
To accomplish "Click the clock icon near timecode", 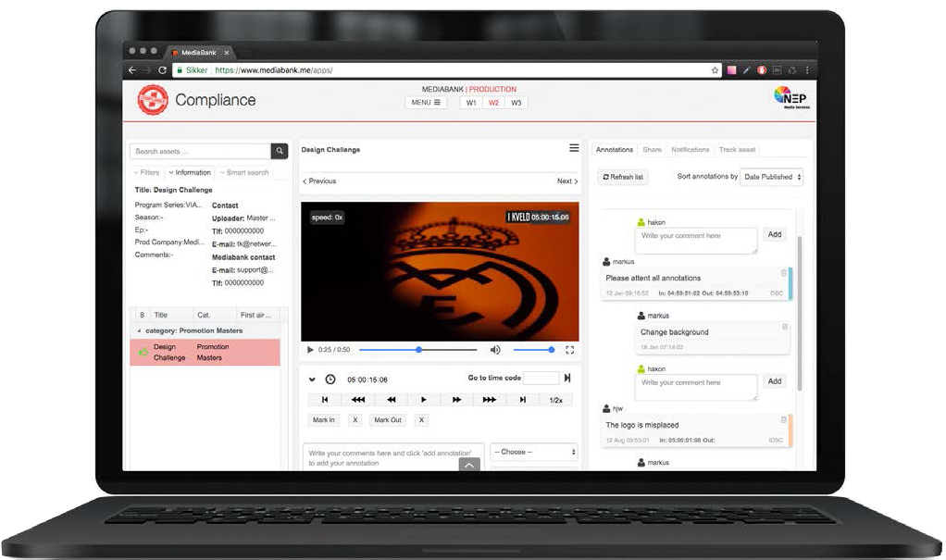I will [330, 379].
